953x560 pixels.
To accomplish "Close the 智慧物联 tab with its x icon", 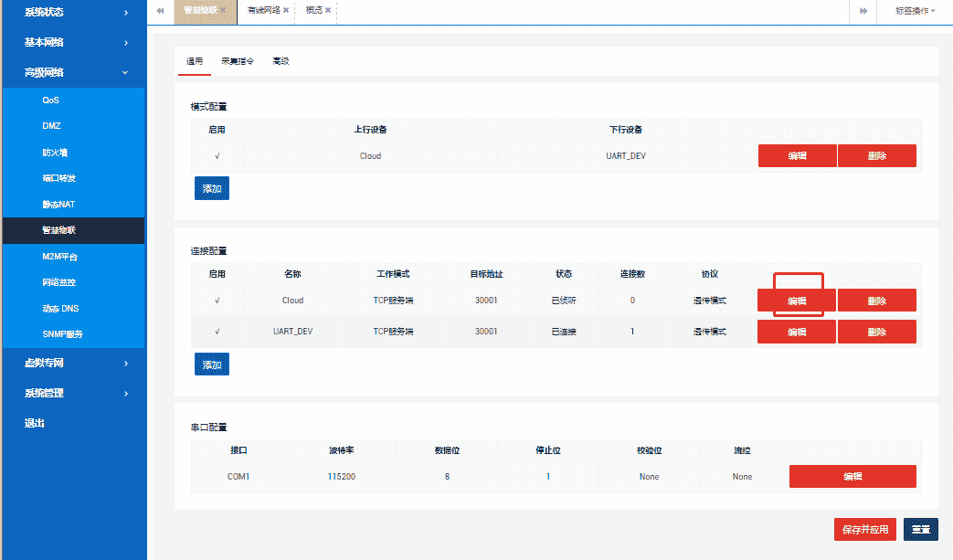I will [223, 11].
